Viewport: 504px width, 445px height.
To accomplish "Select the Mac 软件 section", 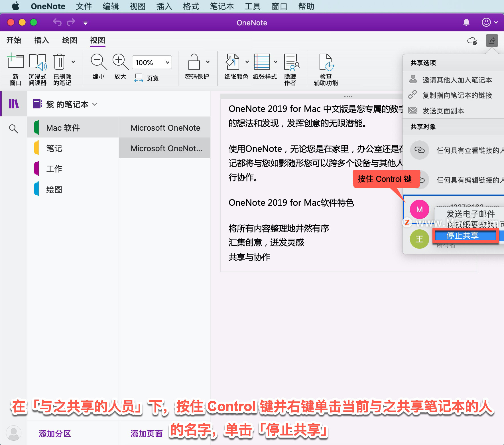I will click(73, 128).
